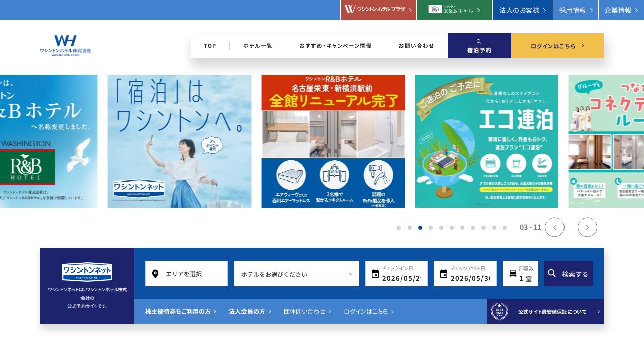Click the BEST RATE badge icon
Image resolution: width=644 pixels, height=362 pixels.
click(499, 312)
